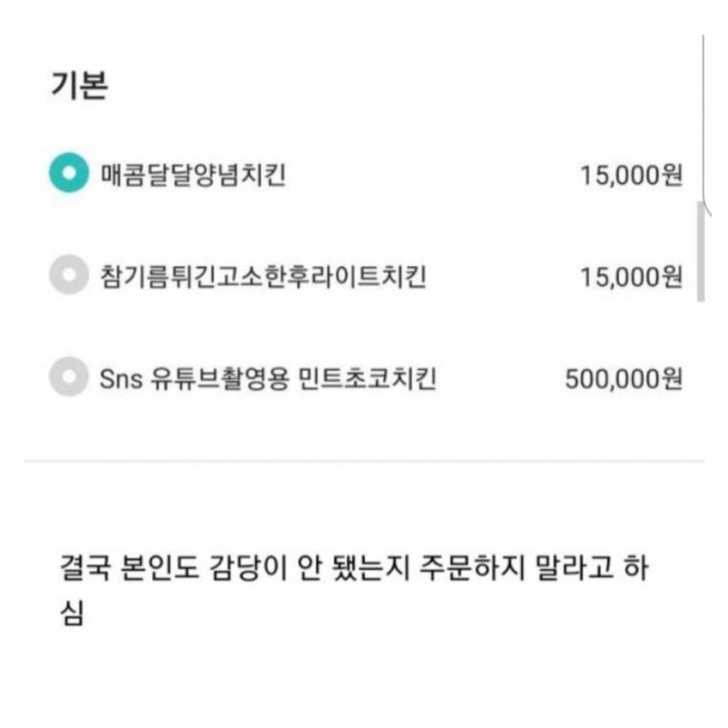Viewport: 728px width, 728px height.
Task: Click the 참기름튀긴고소한후라이트치킨 option label
Action: [262, 277]
